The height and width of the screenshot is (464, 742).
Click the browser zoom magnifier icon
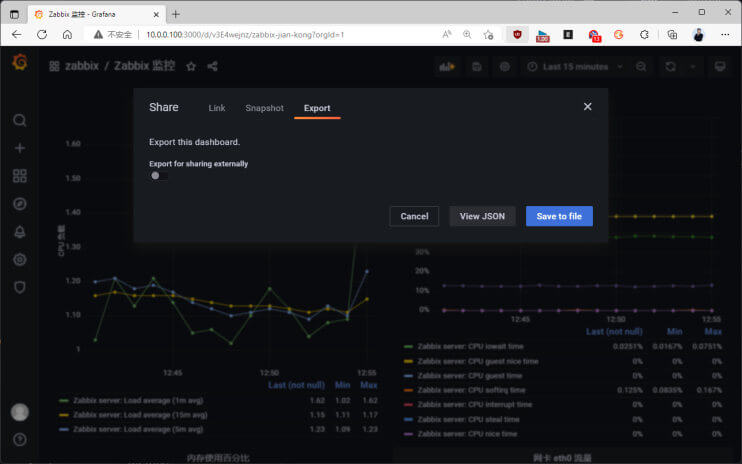(467, 35)
